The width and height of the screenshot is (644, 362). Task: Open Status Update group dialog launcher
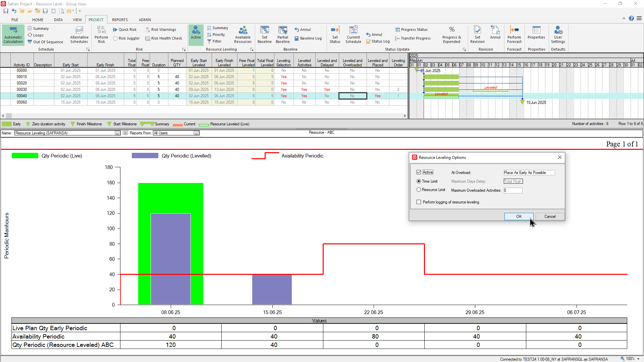pyautogui.click(x=464, y=50)
